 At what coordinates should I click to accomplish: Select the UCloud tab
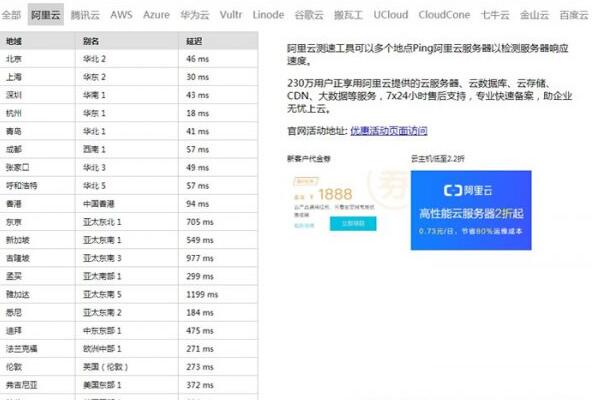click(391, 15)
